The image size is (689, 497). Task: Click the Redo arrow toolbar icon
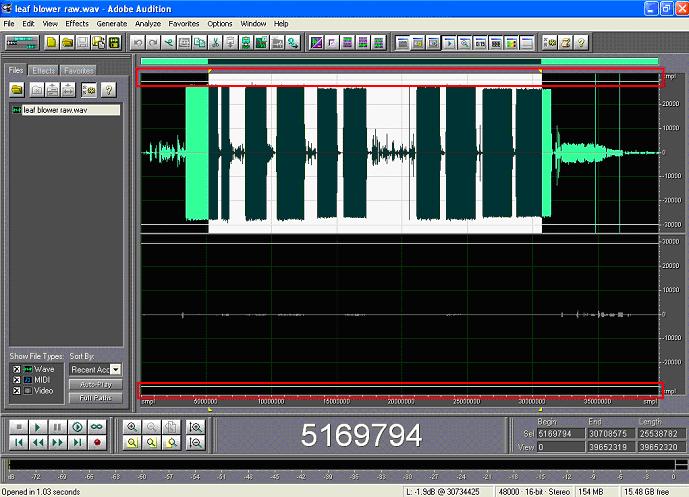pos(153,43)
